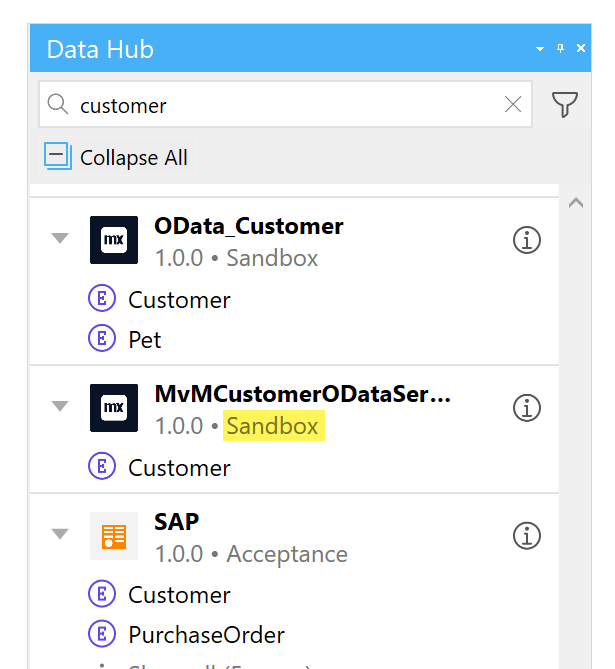Click the search magnifier icon
The height and width of the screenshot is (669, 615).
point(58,105)
